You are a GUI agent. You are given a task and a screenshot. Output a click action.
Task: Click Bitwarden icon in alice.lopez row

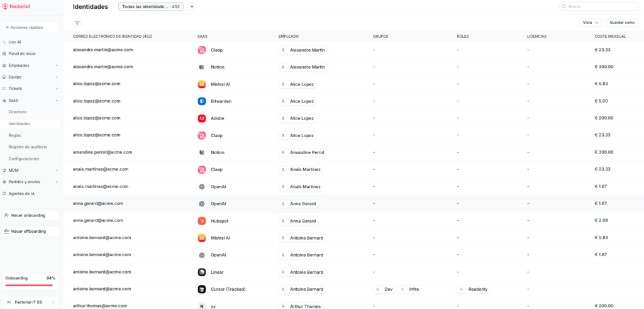click(x=202, y=101)
